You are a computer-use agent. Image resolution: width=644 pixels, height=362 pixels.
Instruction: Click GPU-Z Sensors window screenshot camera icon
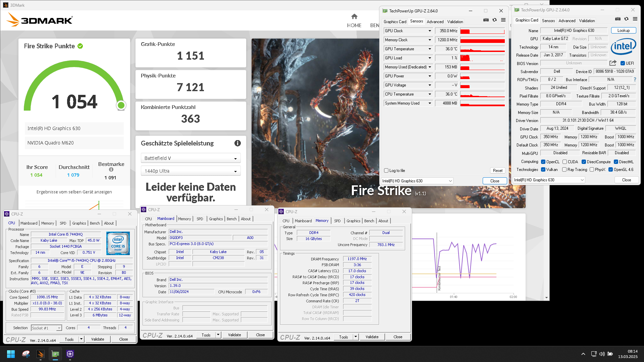click(486, 20)
